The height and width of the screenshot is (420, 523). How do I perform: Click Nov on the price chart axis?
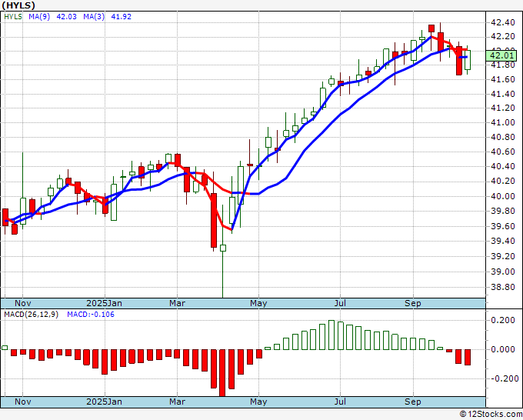pyautogui.click(x=22, y=303)
